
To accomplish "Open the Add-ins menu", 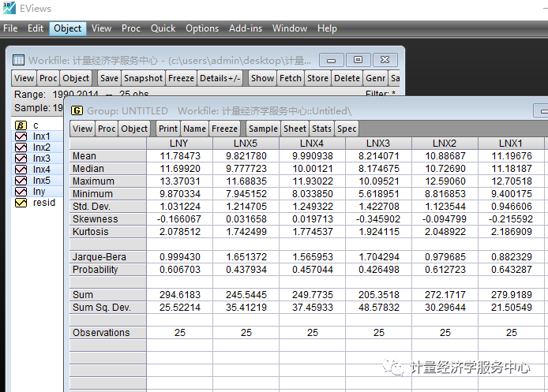I will (x=246, y=28).
